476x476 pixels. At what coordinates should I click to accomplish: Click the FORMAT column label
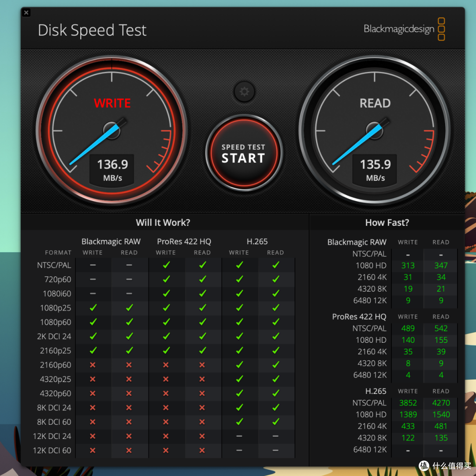coord(58,252)
